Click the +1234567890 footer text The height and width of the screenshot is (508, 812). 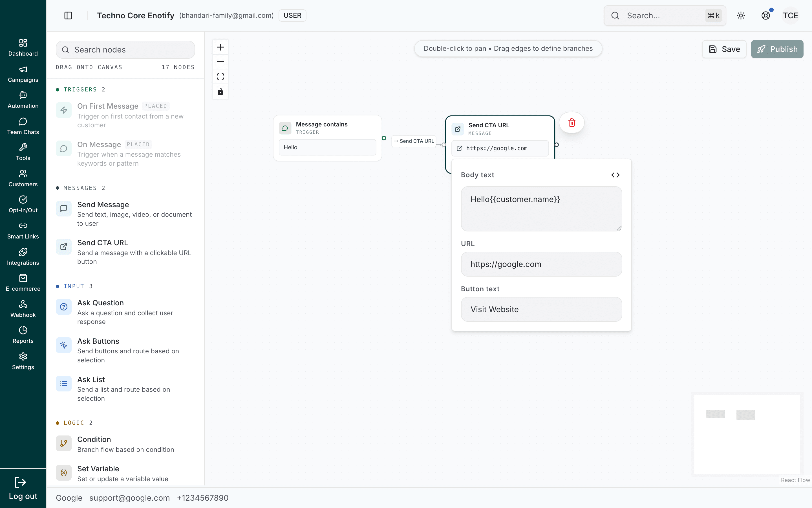tap(203, 498)
